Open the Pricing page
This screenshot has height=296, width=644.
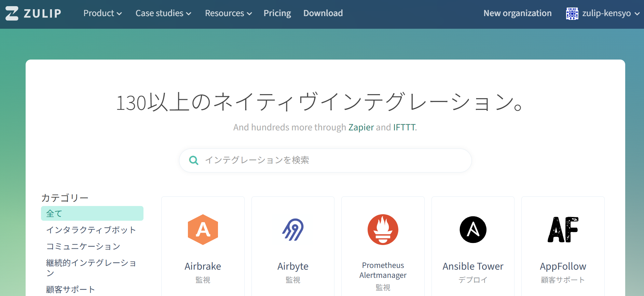[x=277, y=13]
